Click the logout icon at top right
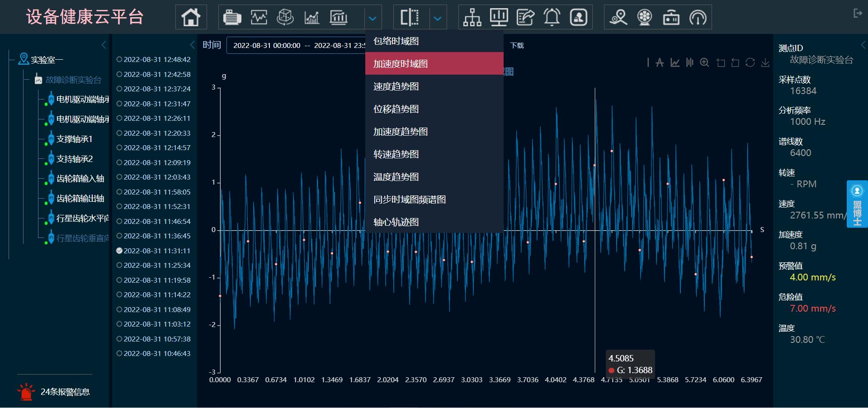 tap(857, 14)
